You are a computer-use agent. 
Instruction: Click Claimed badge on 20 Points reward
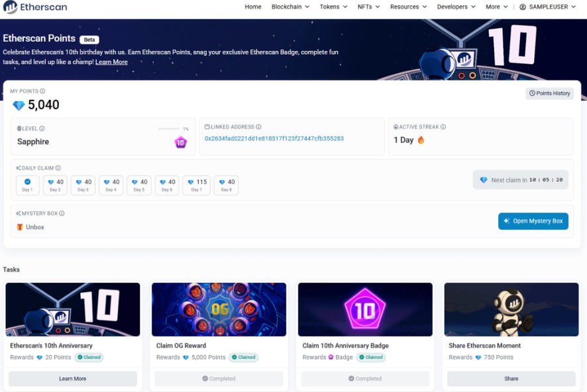click(89, 357)
